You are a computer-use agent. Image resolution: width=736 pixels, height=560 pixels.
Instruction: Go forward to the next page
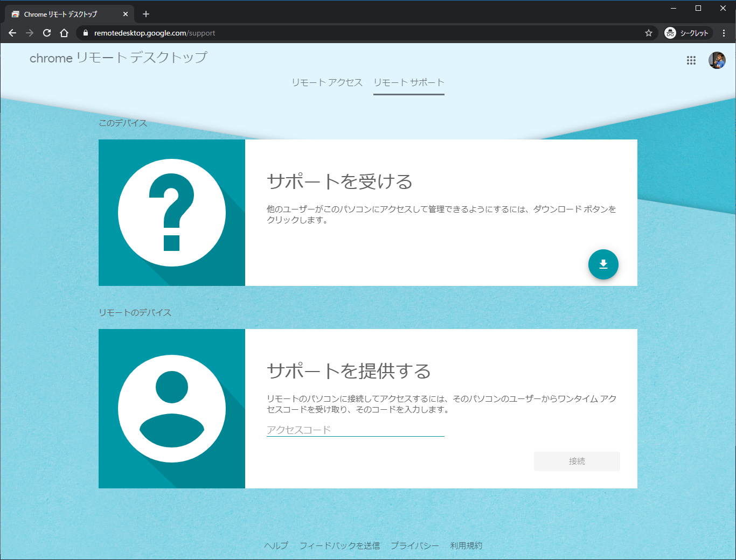[30, 33]
